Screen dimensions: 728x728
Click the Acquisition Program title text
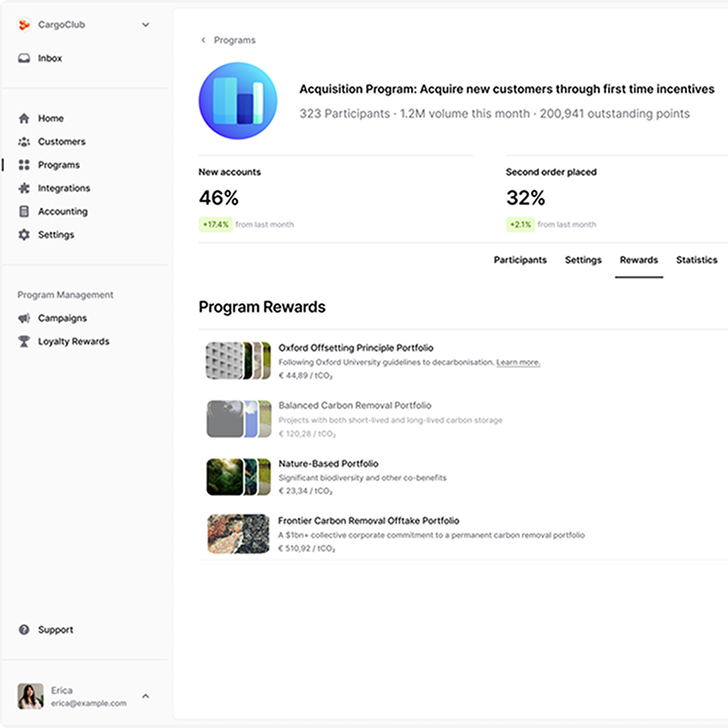507,89
